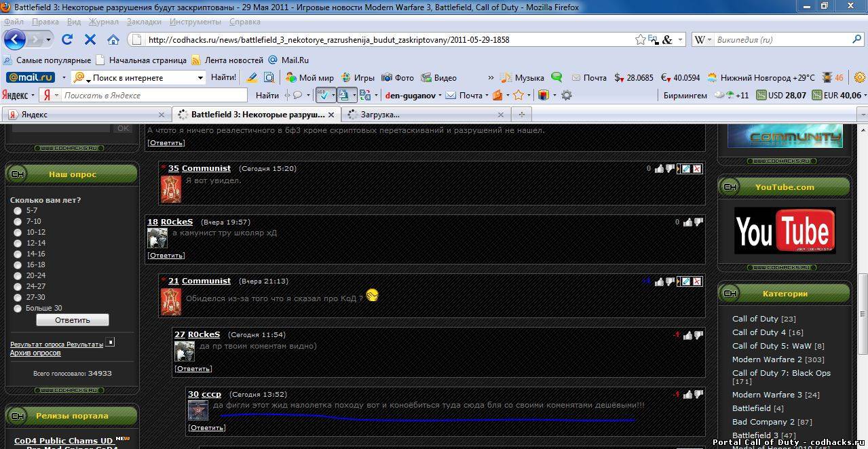
Task: Expand the Yandex bookmarks star dropdown
Action: (x=529, y=96)
